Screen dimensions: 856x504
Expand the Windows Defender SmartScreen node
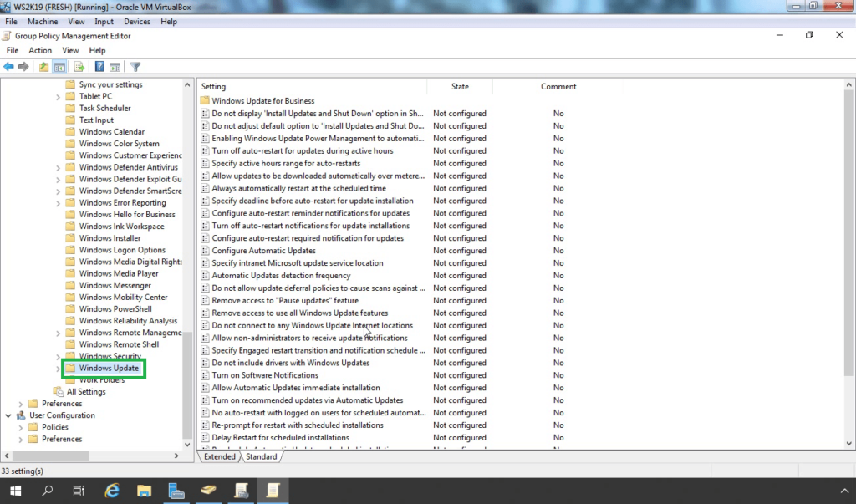(58, 191)
